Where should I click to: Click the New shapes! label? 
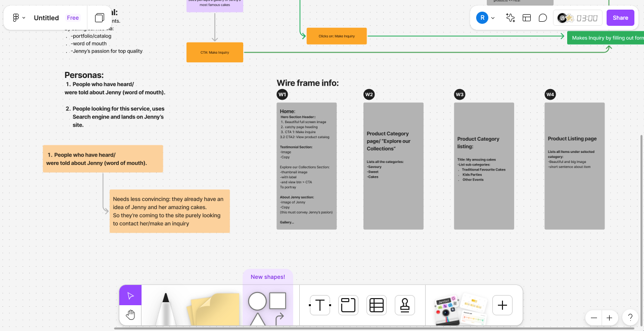(268, 277)
